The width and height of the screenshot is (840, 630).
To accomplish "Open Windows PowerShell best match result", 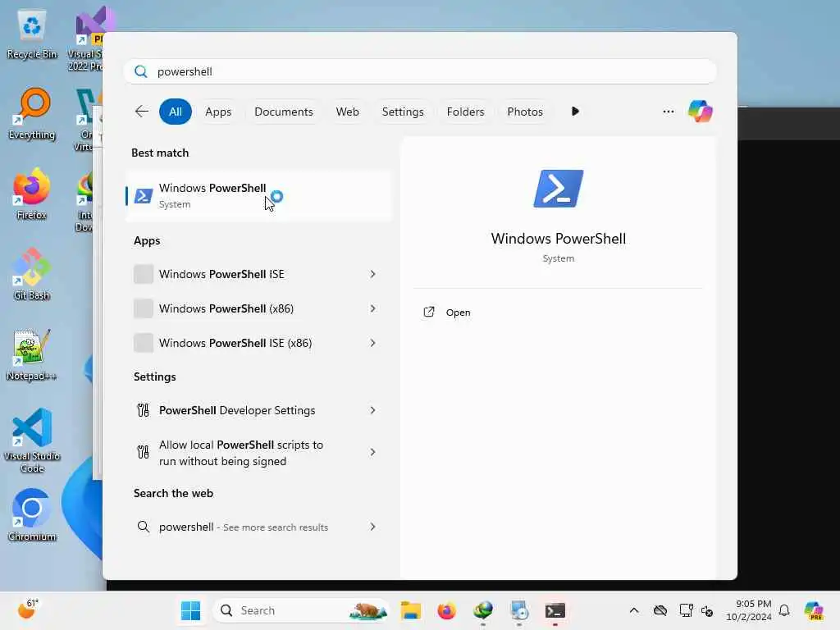I will (x=258, y=195).
